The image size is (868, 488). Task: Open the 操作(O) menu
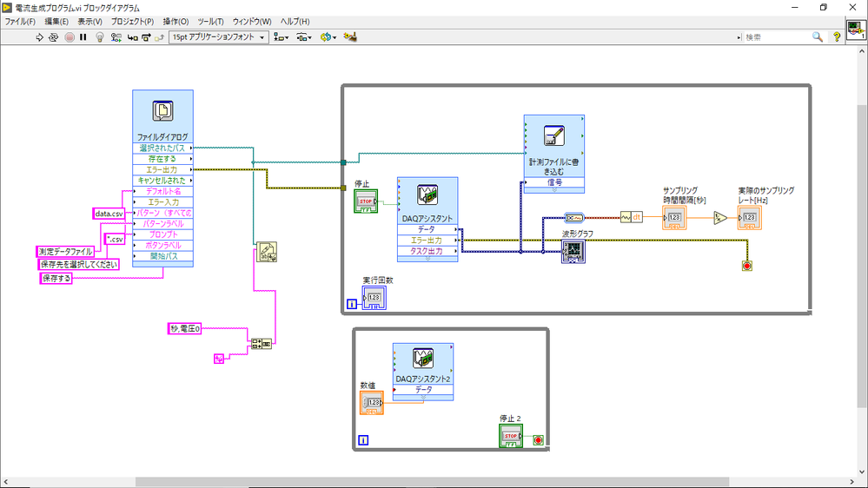(176, 22)
